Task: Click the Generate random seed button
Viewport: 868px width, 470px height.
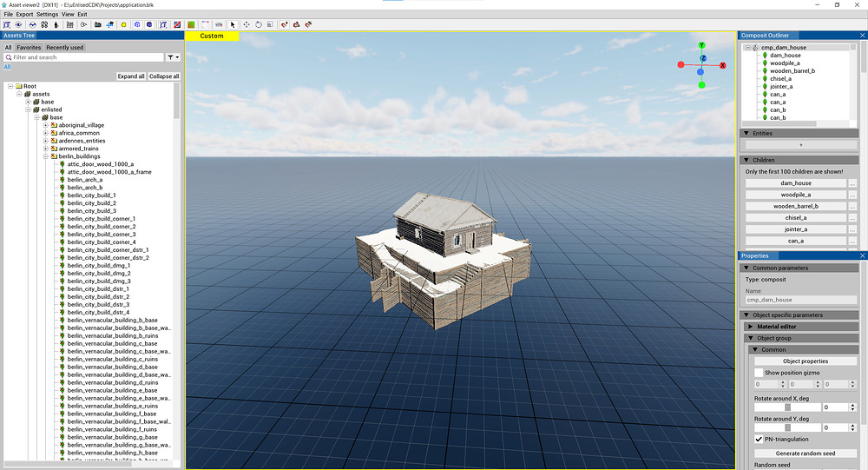Action: (x=806, y=453)
